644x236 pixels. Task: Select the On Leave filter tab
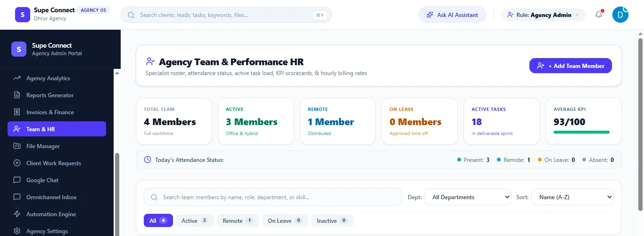(x=285, y=220)
